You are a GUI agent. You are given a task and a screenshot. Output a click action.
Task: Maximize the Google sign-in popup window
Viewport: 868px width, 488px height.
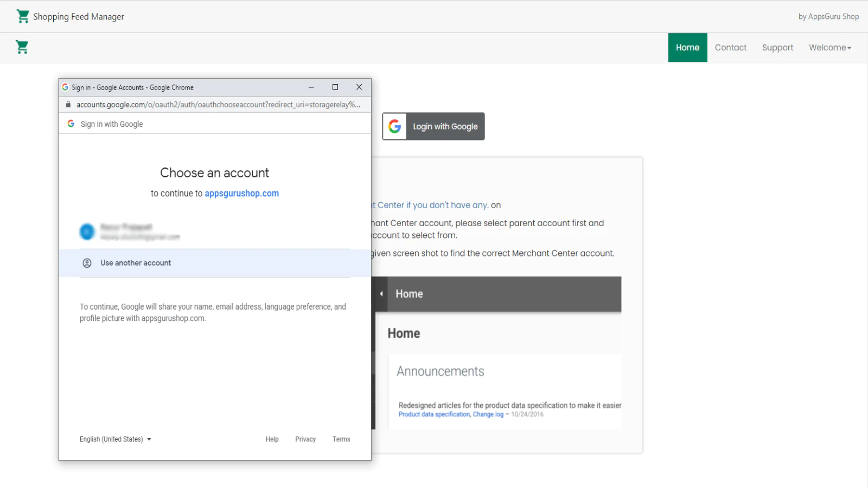[335, 87]
